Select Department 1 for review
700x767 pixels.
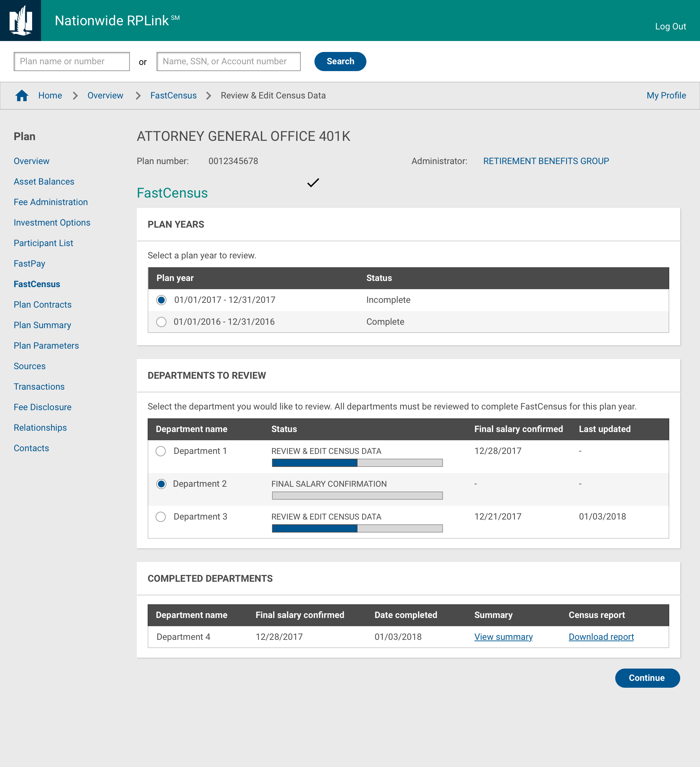coord(161,451)
